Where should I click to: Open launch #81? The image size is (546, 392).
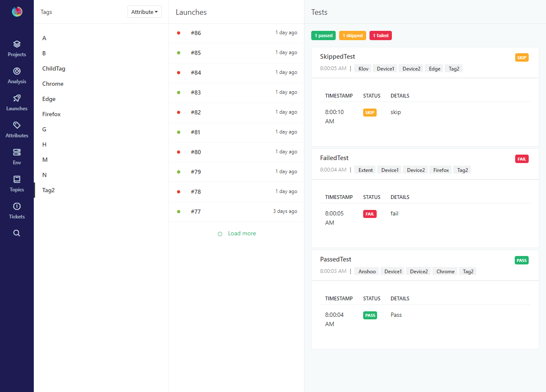236,132
